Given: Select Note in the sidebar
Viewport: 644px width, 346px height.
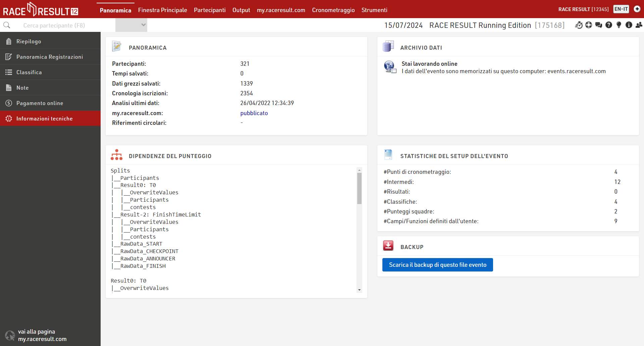Looking at the screenshot, I should (50, 88).
